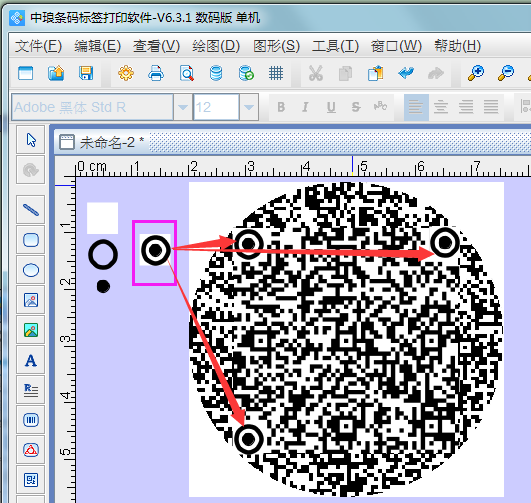Select the ellipse drawing tool

31,270
